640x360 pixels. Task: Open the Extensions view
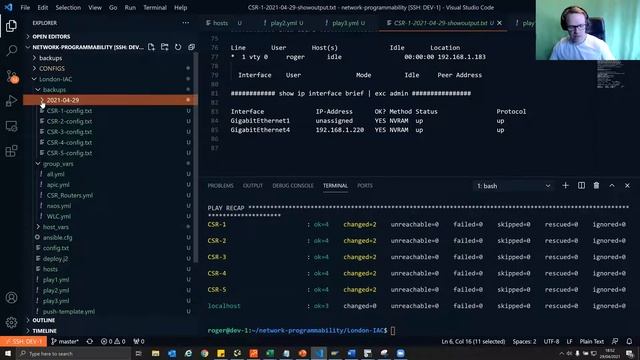point(11,151)
